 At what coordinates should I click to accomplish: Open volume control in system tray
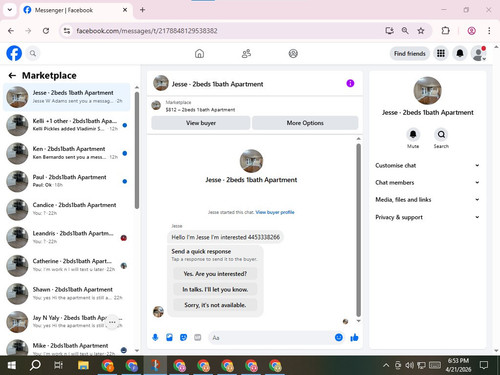pos(409,365)
